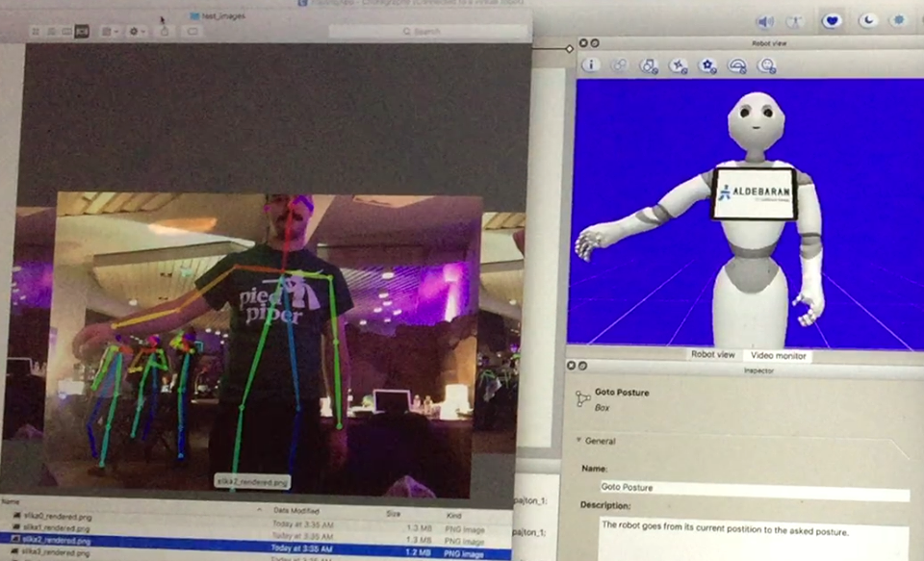This screenshot has width=924, height=561.
Task: Select file slika3_rendered.png
Action: point(56,553)
